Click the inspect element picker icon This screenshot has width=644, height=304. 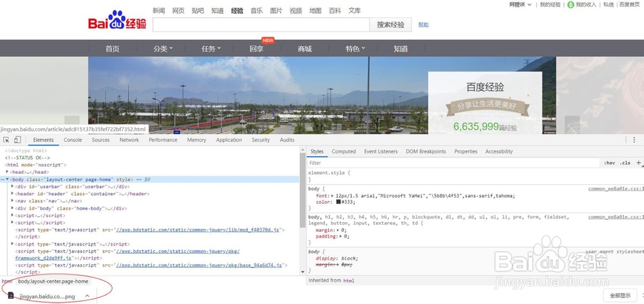point(6,140)
